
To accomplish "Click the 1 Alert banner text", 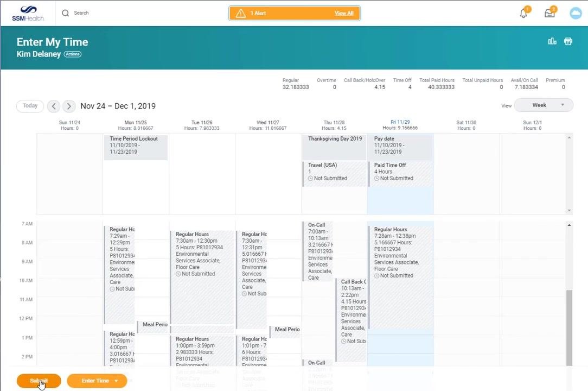I will (258, 13).
